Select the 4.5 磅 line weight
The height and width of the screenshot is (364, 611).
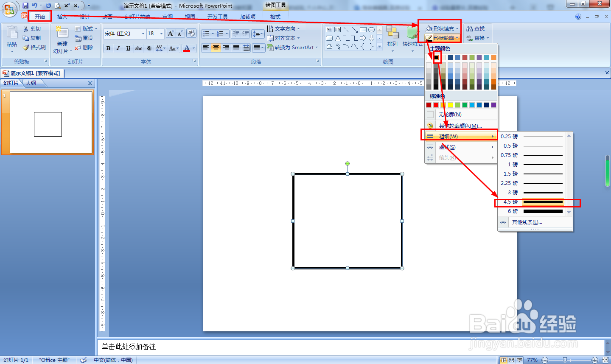coord(532,202)
